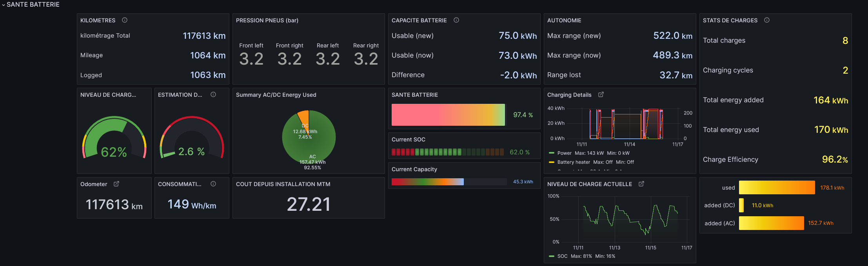868x266 pixels.
Task: Click the info icon on CONSOMMATI... panel
Action: tap(213, 184)
